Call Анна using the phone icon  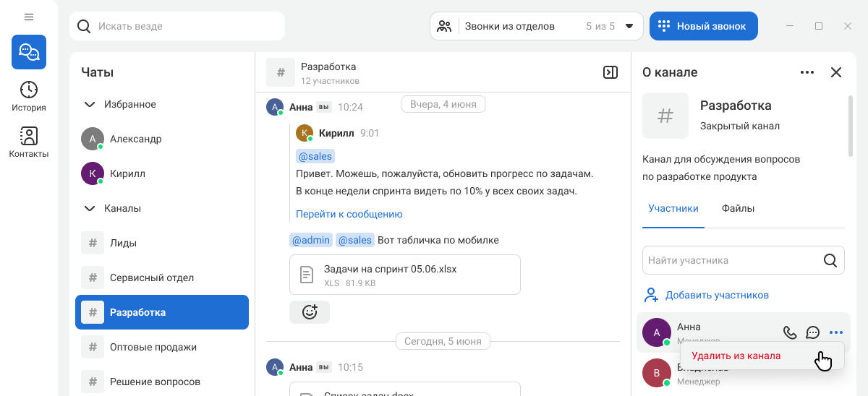(790, 332)
